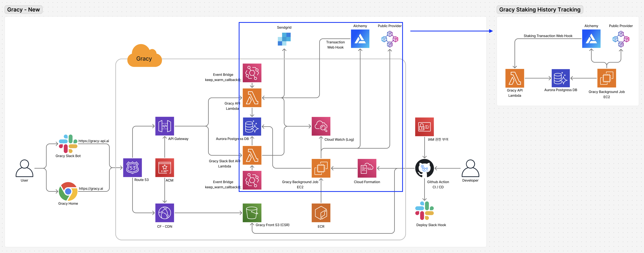This screenshot has width=644, height=253.
Task: Select the API Gateway icon
Action: pyautogui.click(x=164, y=126)
